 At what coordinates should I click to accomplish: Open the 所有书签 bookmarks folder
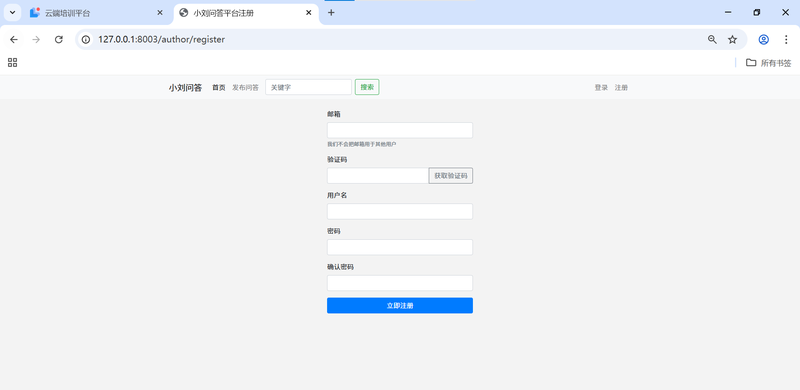pyautogui.click(x=768, y=63)
